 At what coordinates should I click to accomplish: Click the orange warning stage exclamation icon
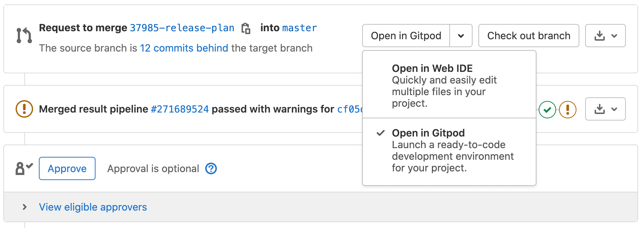click(x=567, y=109)
